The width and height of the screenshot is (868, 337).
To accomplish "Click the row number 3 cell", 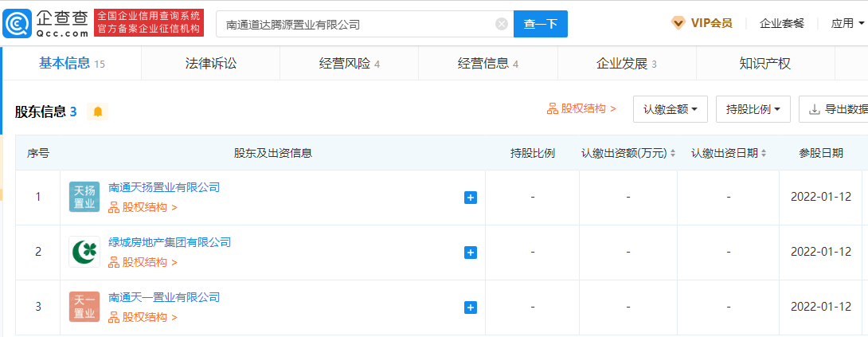I will click(38, 307).
